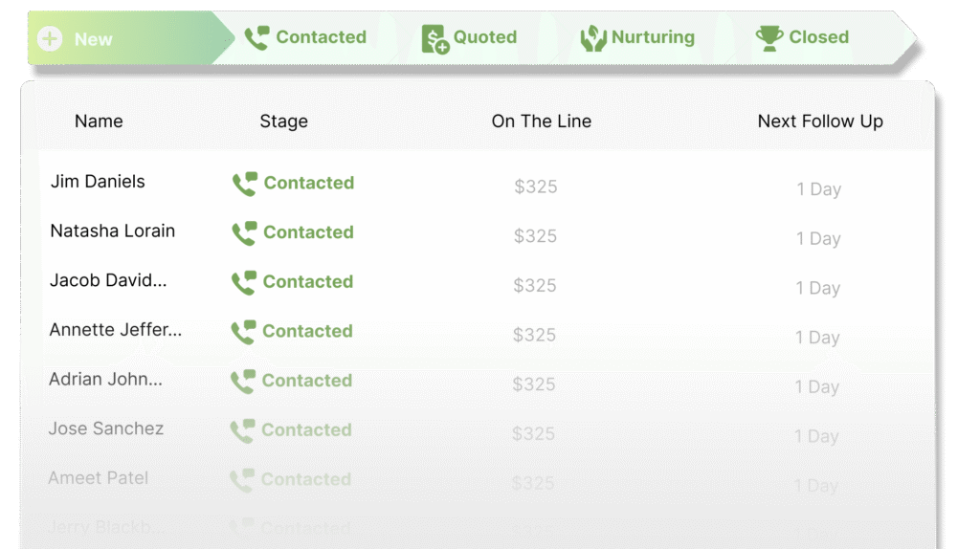Viewport: 980px width, 549px height.
Task: Switch to the Nurturing stage tab
Action: tap(636, 37)
